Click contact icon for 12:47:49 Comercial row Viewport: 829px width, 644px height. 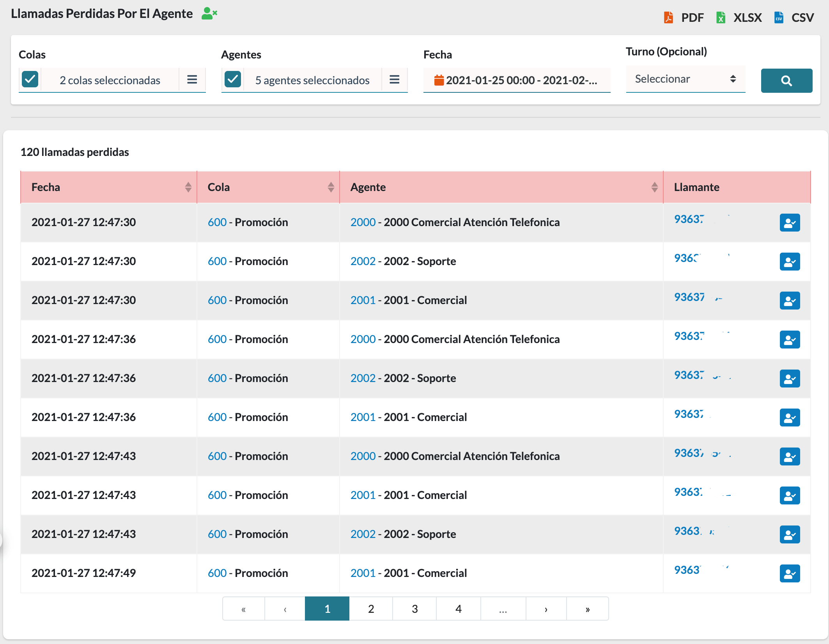coord(790,573)
